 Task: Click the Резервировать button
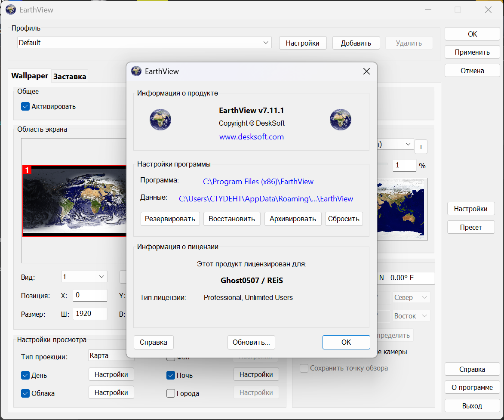[170, 219]
